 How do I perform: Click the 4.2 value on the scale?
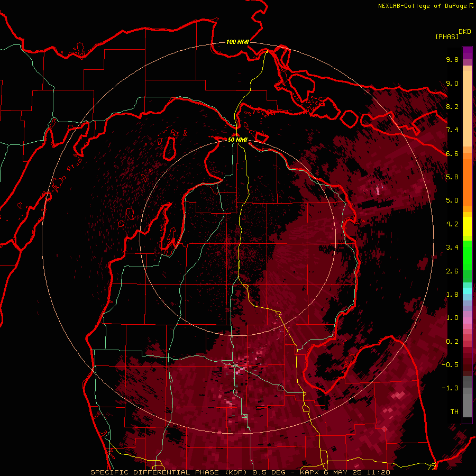coord(452,224)
